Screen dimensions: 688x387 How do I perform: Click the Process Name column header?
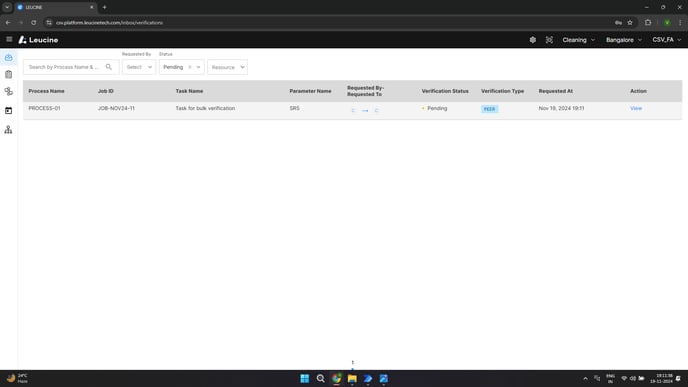pyautogui.click(x=47, y=91)
